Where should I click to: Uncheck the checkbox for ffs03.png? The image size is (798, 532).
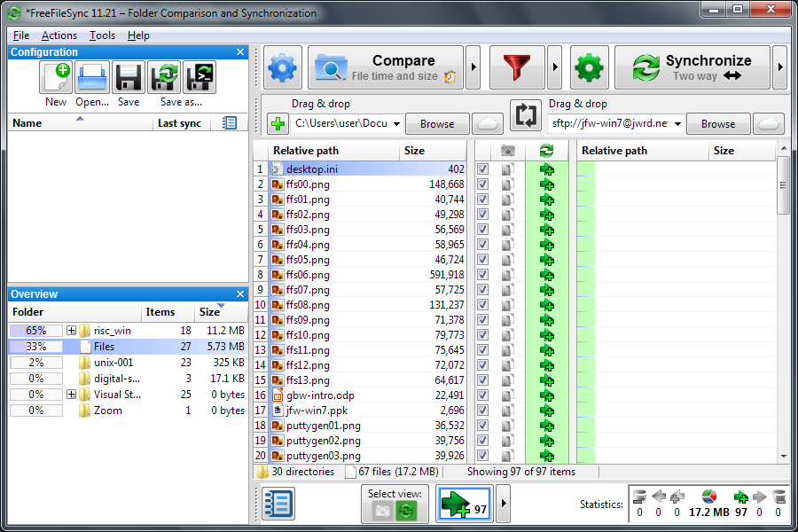pos(482,230)
